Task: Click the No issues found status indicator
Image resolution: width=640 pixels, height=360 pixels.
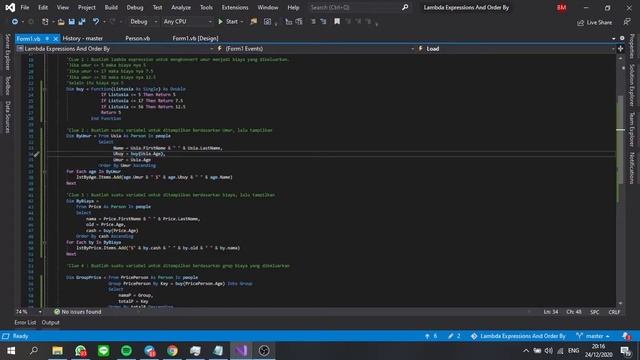Action: point(78,312)
